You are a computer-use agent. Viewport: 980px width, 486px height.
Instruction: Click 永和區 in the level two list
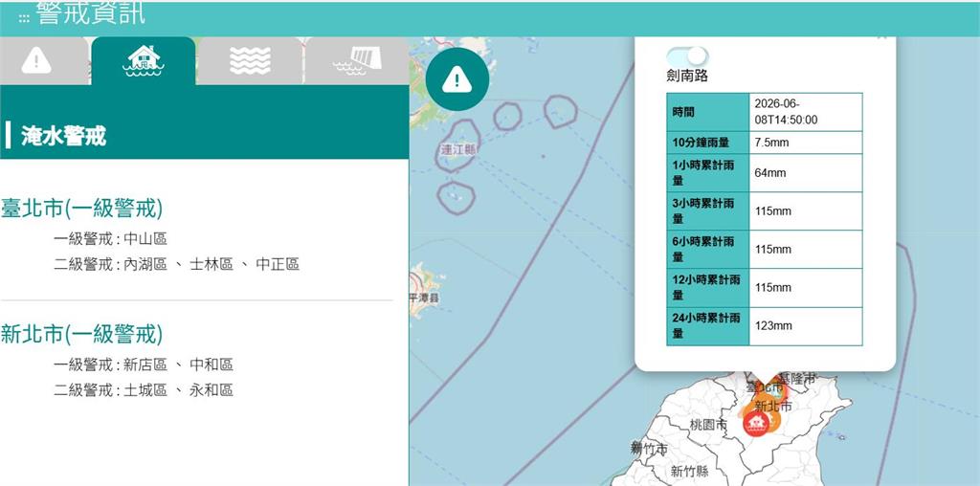pos(212,390)
